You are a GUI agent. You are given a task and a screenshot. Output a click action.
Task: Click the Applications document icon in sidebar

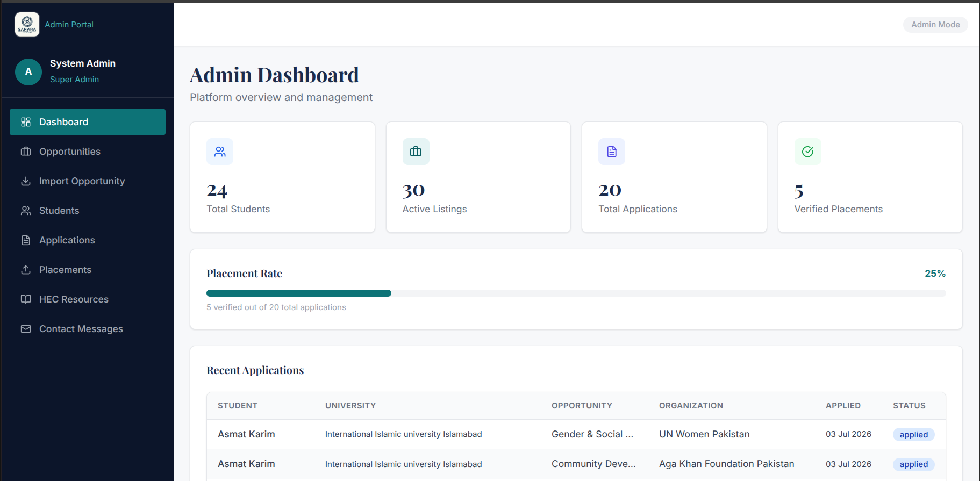(26, 240)
